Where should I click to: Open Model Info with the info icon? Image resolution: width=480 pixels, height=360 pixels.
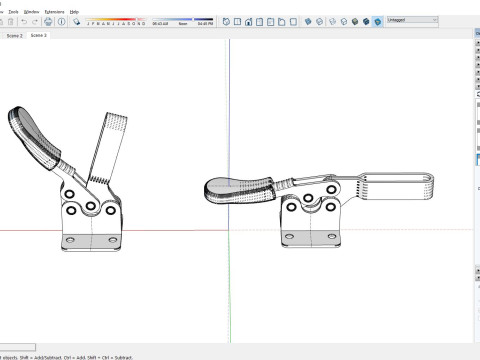[x=61, y=22]
